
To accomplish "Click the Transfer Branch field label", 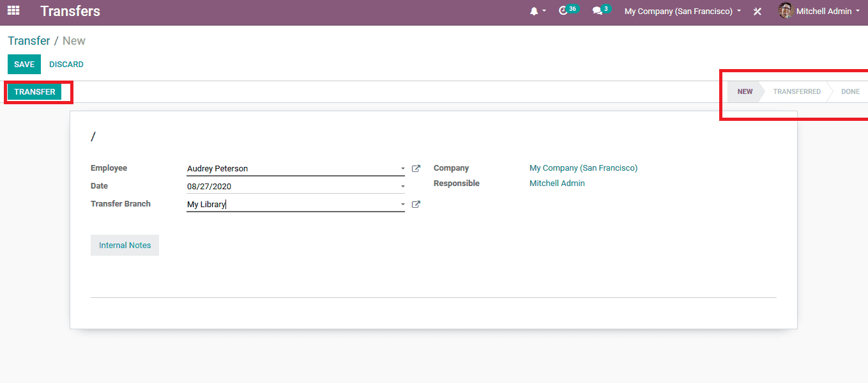I will (x=121, y=204).
